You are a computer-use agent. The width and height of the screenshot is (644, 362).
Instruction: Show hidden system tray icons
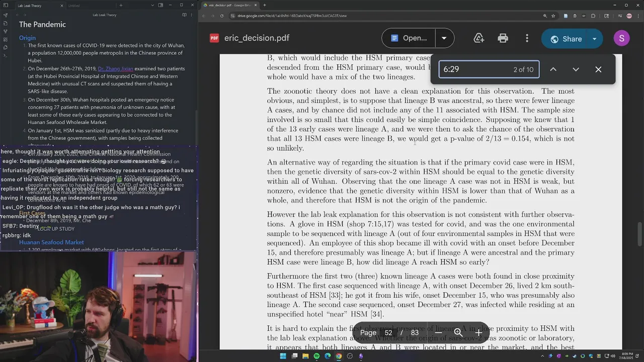pos(542,356)
